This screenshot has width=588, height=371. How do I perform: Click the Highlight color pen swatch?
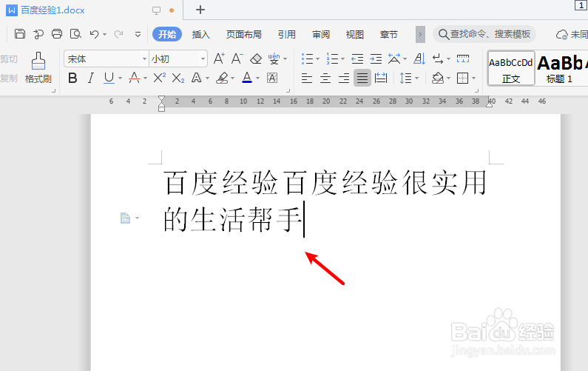point(222,78)
